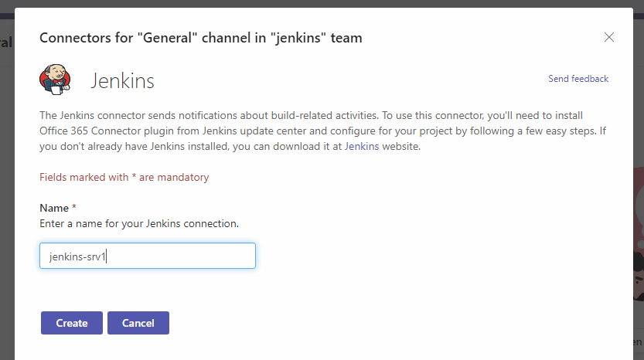
Task: Click the red asterisk beside Name
Action: click(x=74, y=208)
